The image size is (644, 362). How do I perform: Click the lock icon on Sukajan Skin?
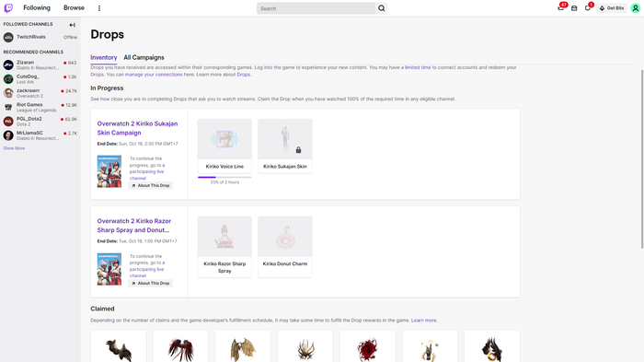click(x=299, y=150)
